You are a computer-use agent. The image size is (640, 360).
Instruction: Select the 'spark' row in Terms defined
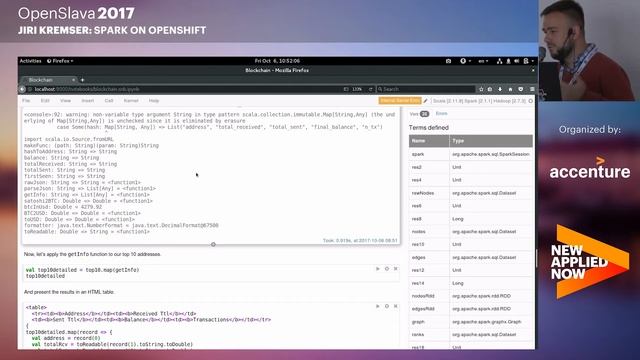tap(471, 154)
